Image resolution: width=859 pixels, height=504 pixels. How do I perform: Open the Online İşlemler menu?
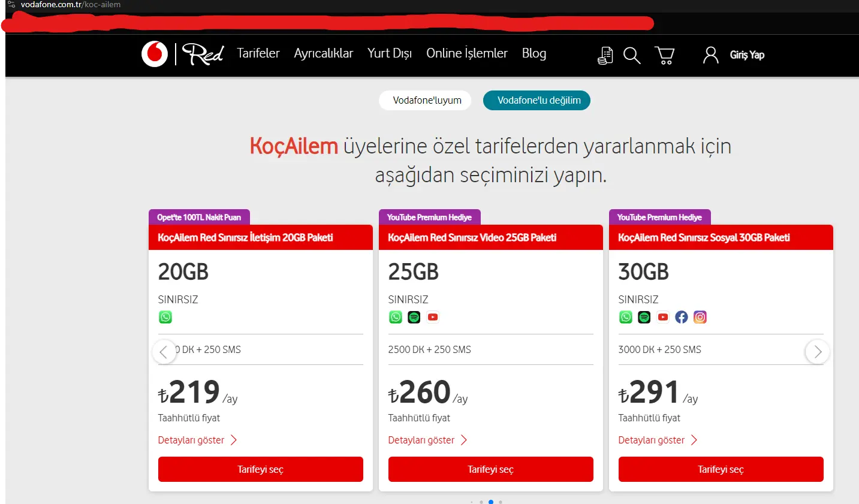pos(467,53)
